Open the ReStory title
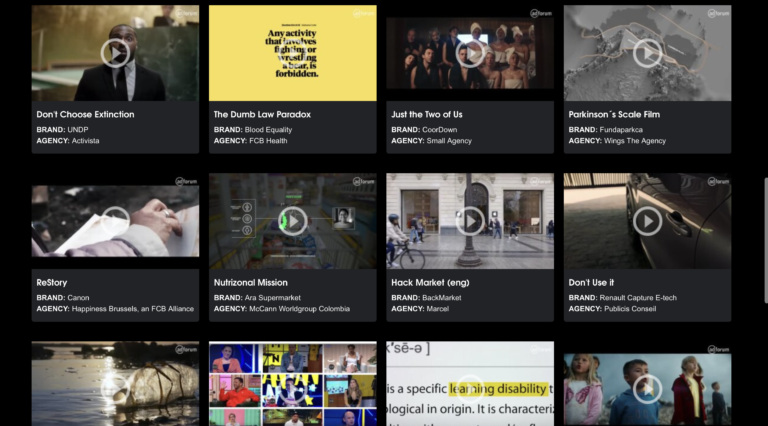 [x=51, y=283]
